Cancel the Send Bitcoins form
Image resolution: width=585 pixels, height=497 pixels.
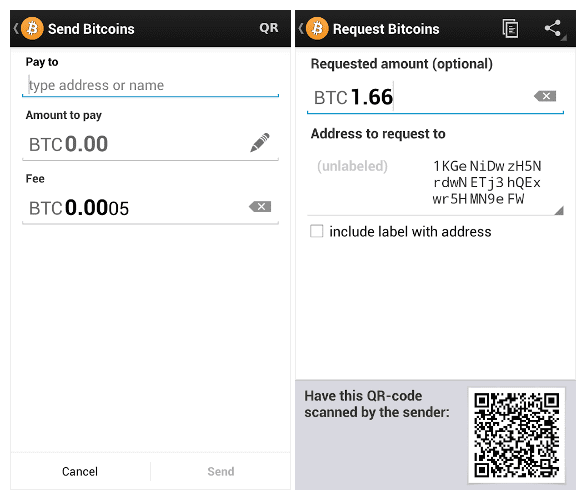(80, 471)
